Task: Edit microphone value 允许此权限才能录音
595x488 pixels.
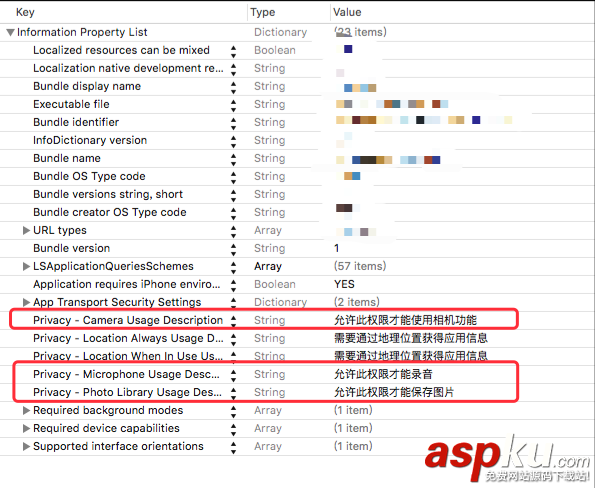Action: 383,374
